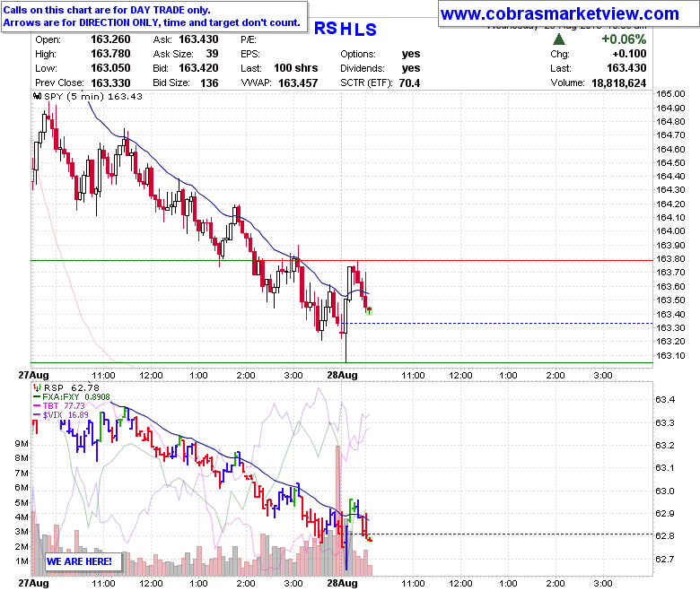The image size is (700, 591).
Task: Click the letter L in RSHLS
Action: (x=358, y=30)
